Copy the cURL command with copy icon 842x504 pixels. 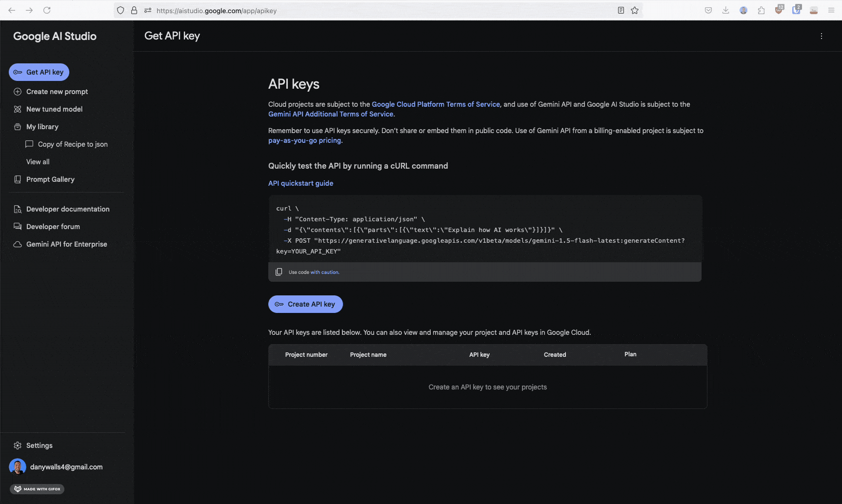(279, 272)
